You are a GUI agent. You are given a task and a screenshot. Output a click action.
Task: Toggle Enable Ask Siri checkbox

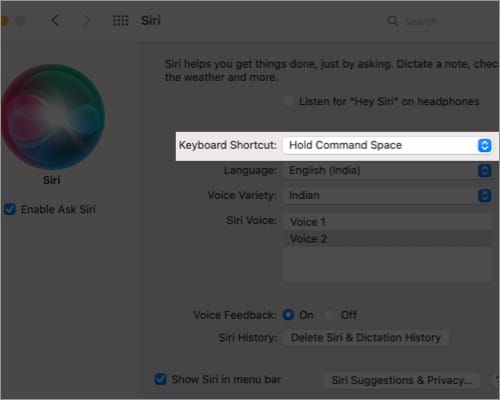(x=10, y=209)
